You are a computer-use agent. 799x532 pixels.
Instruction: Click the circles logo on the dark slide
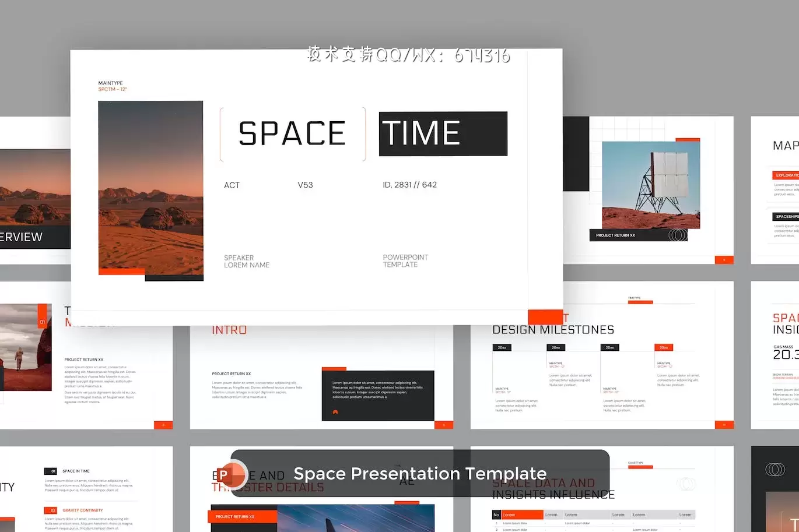tap(775, 469)
